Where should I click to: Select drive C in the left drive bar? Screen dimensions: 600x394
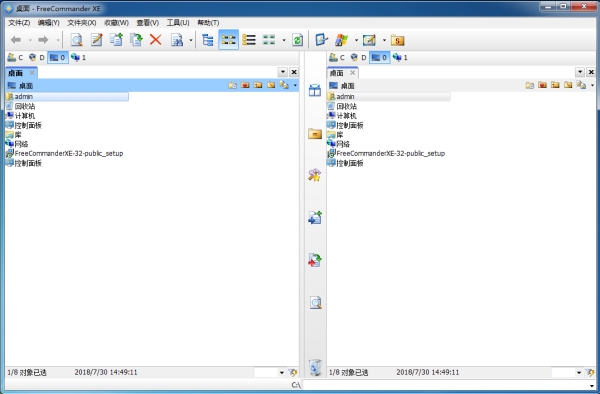(16, 57)
